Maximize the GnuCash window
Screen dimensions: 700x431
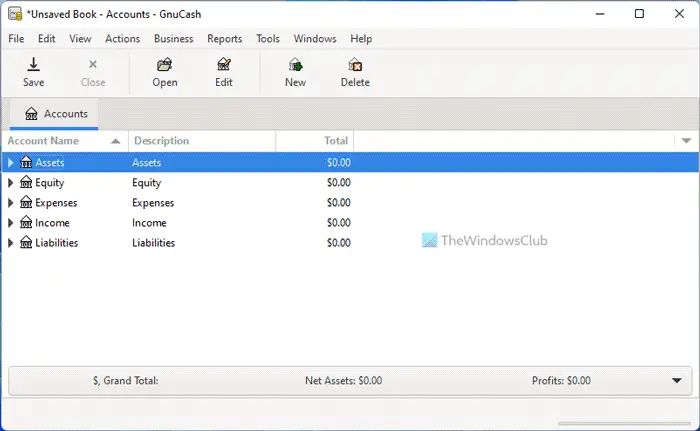click(x=639, y=14)
